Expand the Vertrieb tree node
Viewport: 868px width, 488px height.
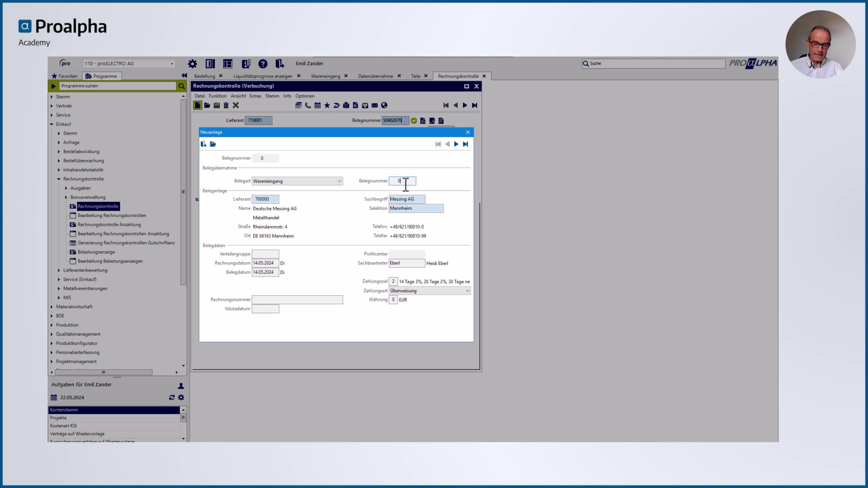(x=52, y=106)
